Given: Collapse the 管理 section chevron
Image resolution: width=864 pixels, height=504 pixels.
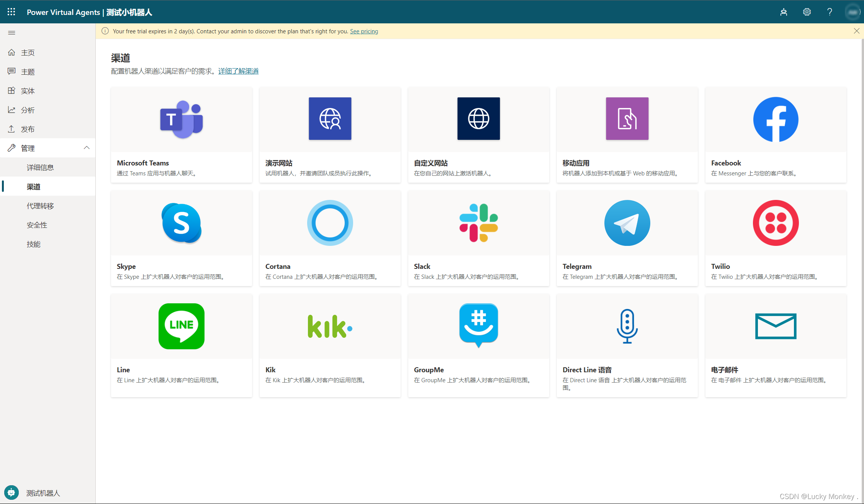Looking at the screenshot, I should tap(87, 148).
